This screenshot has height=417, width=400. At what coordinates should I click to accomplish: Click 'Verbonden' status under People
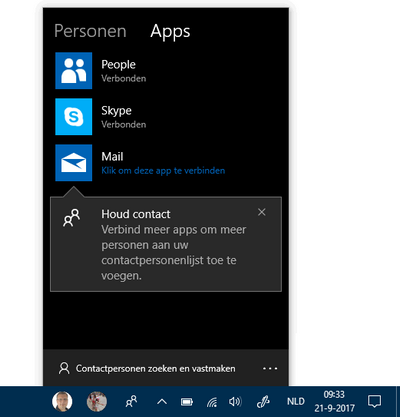(124, 79)
